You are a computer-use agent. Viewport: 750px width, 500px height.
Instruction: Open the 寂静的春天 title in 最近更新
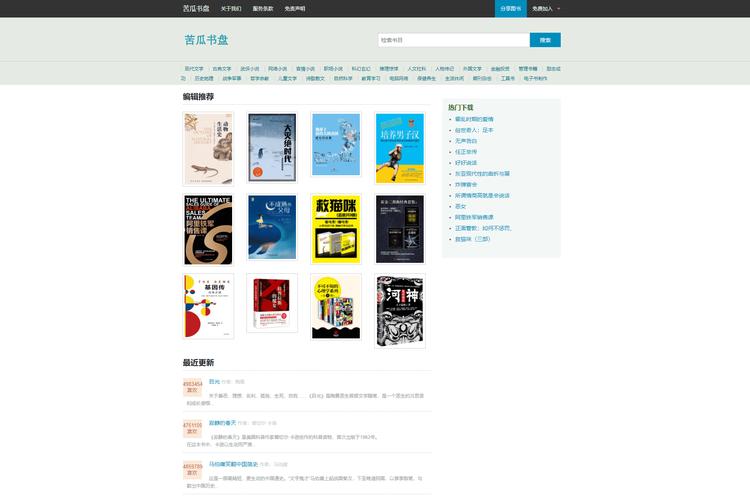click(222, 423)
